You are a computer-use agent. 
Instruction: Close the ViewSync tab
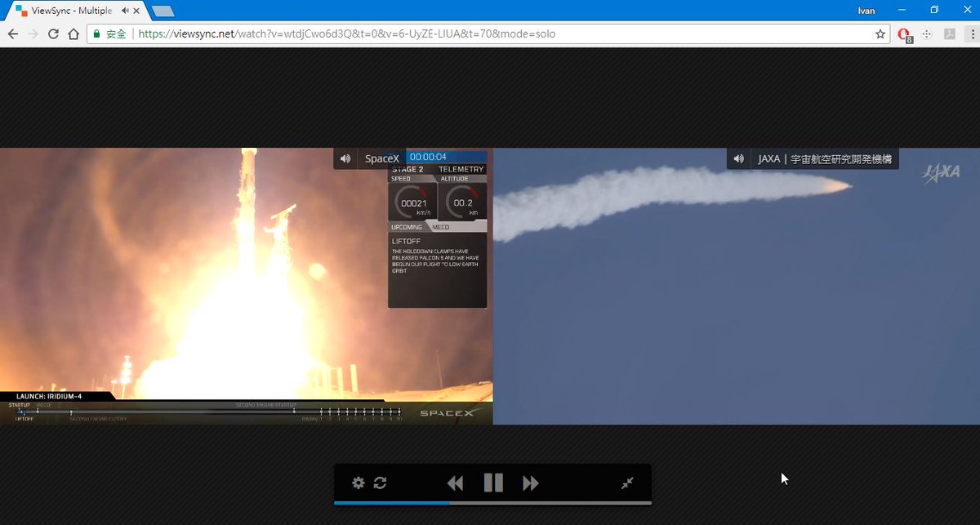pyautogui.click(x=138, y=11)
